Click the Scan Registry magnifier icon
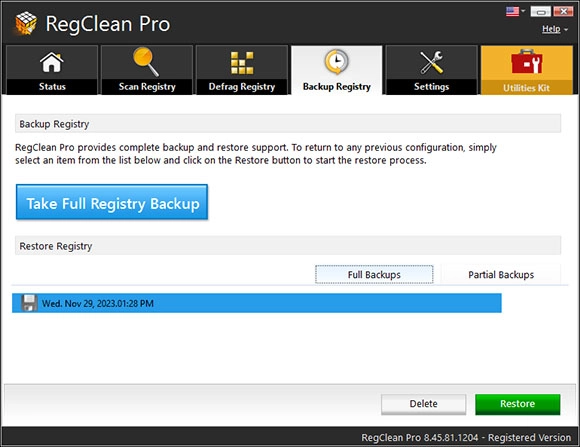 tap(146, 61)
